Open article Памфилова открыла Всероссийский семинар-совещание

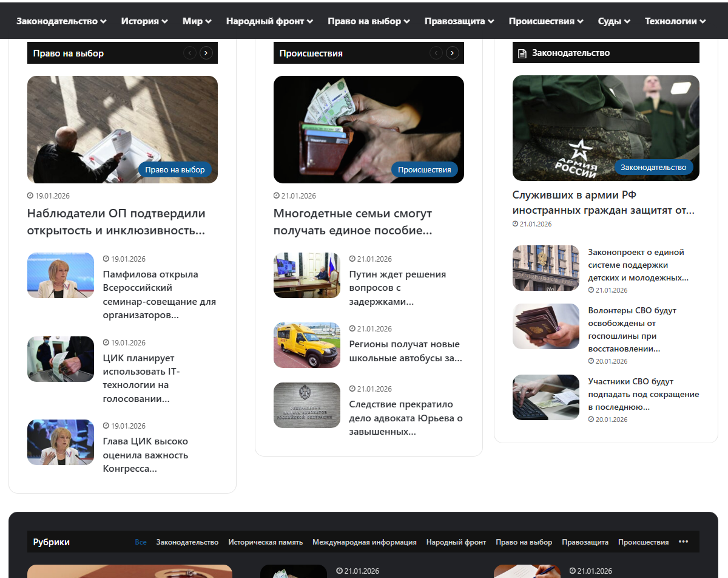pos(160,294)
